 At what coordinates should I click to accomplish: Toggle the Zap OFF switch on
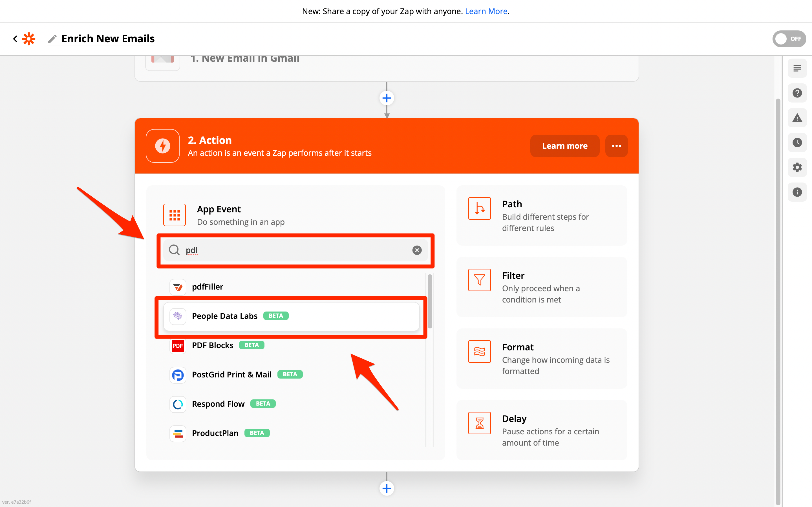(x=789, y=39)
